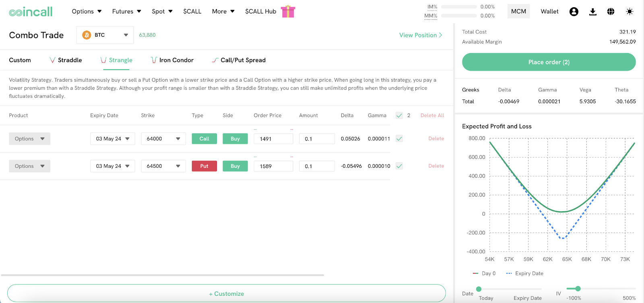This screenshot has width=644, height=303.
Task: Open the user account profile icon
Action: tap(574, 12)
